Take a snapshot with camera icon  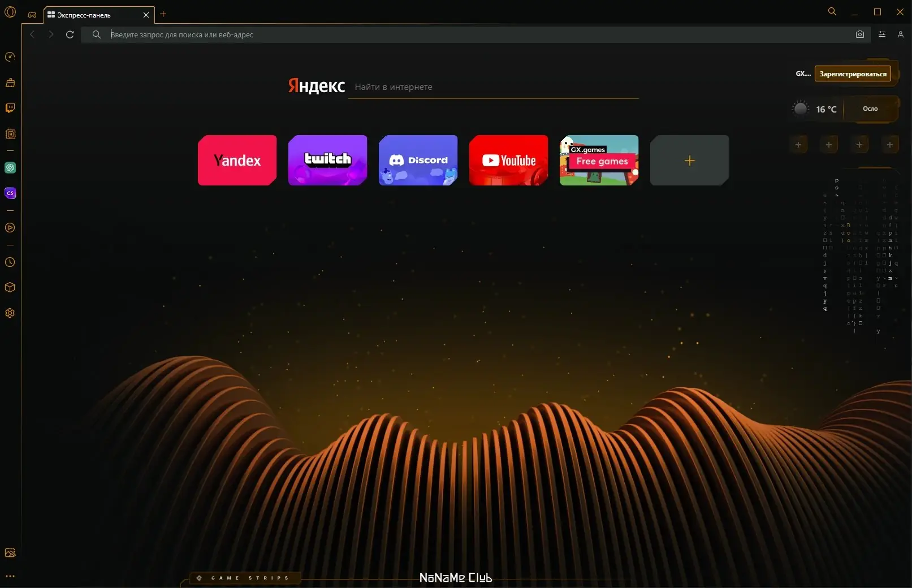pyautogui.click(x=860, y=34)
